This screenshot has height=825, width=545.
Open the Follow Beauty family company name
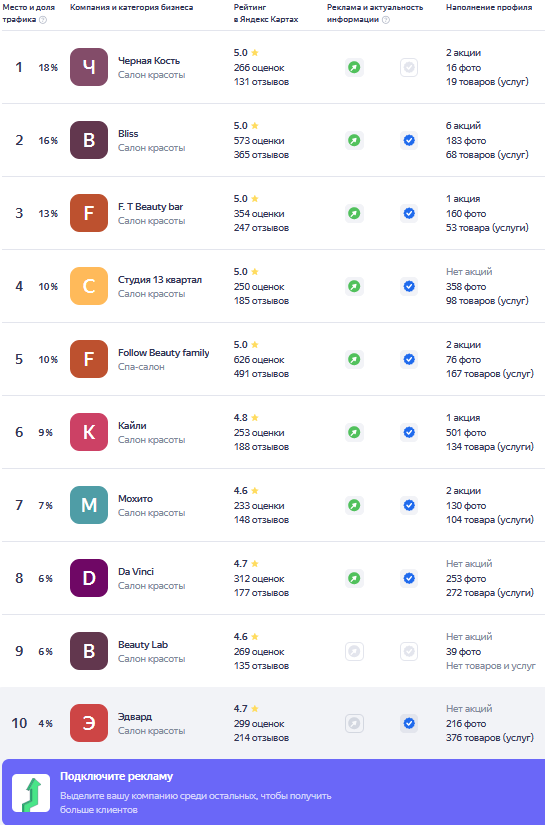[x=164, y=353]
